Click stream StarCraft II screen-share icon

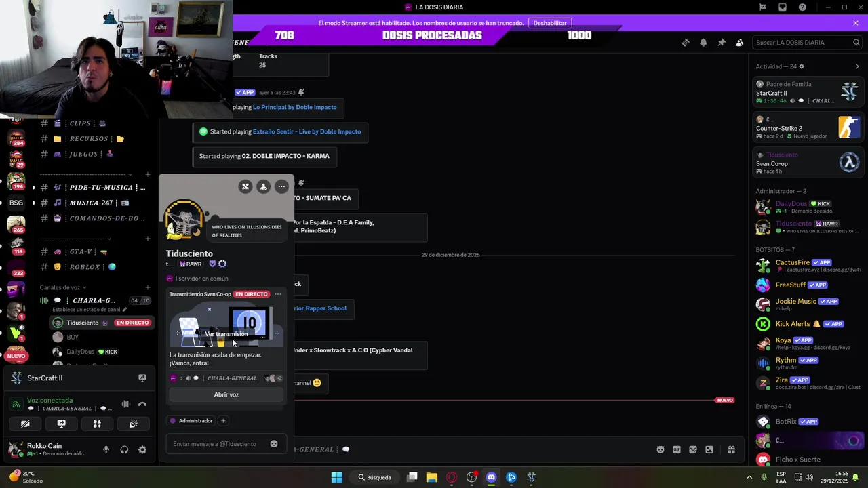coord(142,378)
